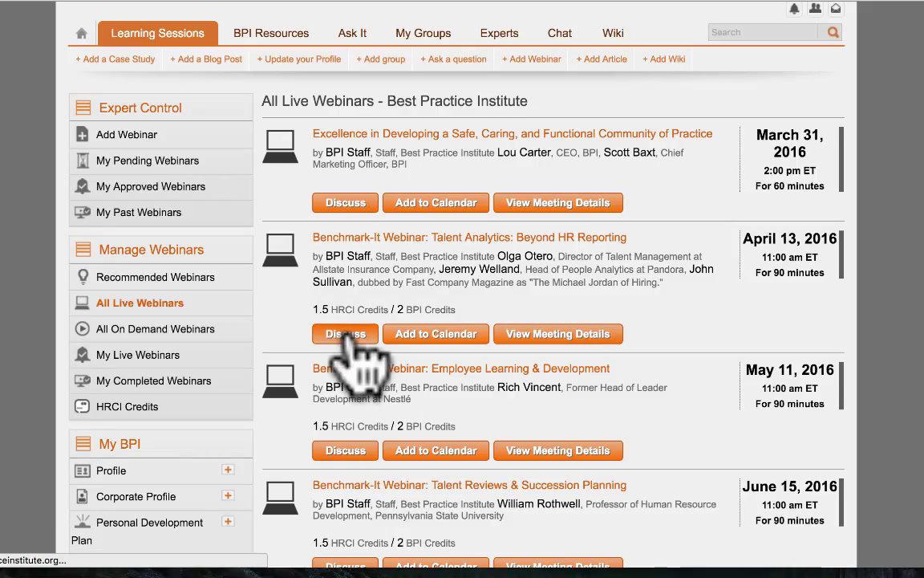924x578 pixels.
Task: Open All On Demand Webinars sidebar item
Action: point(161,329)
